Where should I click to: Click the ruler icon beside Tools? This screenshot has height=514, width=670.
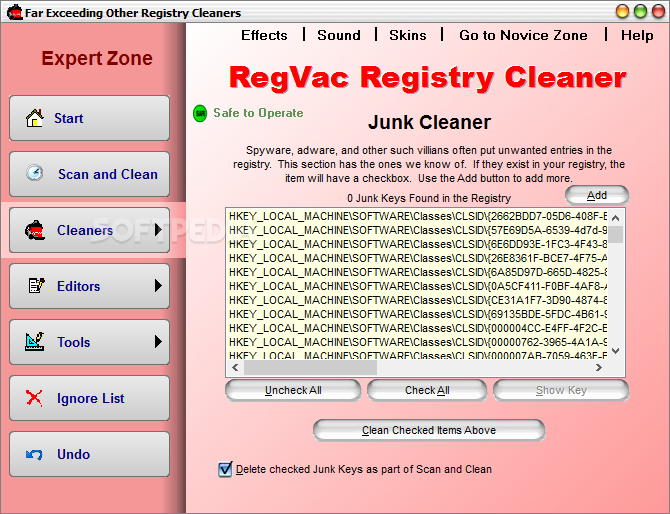(35, 341)
